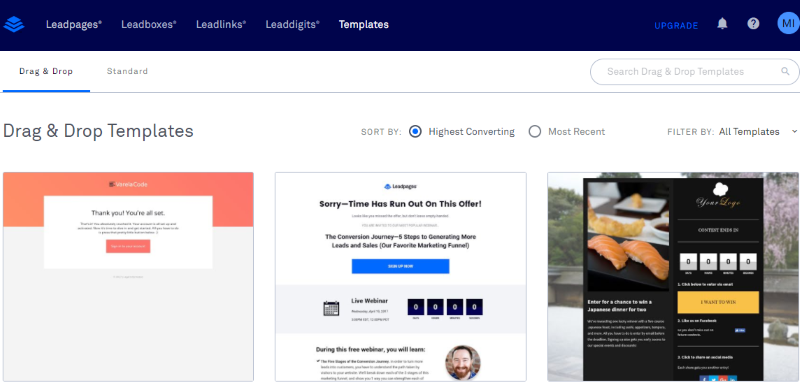This screenshot has width=800, height=383.
Task: Click the Search Drag & Drop Templates field
Action: point(694,71)
